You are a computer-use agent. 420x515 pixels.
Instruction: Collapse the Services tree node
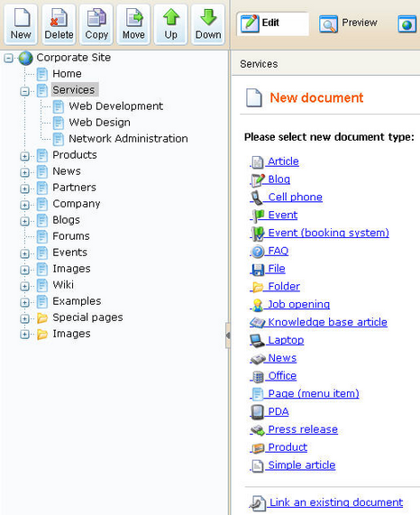click(x=24, y=91)
